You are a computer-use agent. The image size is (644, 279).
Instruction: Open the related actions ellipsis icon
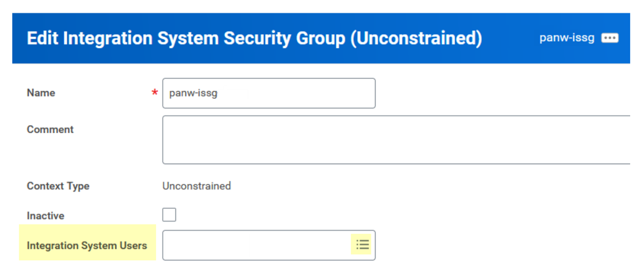(x=610, y=38)
